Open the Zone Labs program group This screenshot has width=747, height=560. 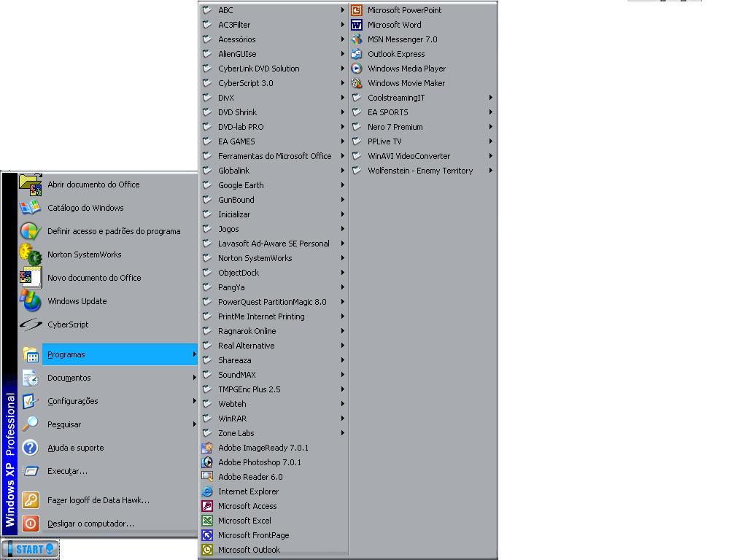(274, 433)
